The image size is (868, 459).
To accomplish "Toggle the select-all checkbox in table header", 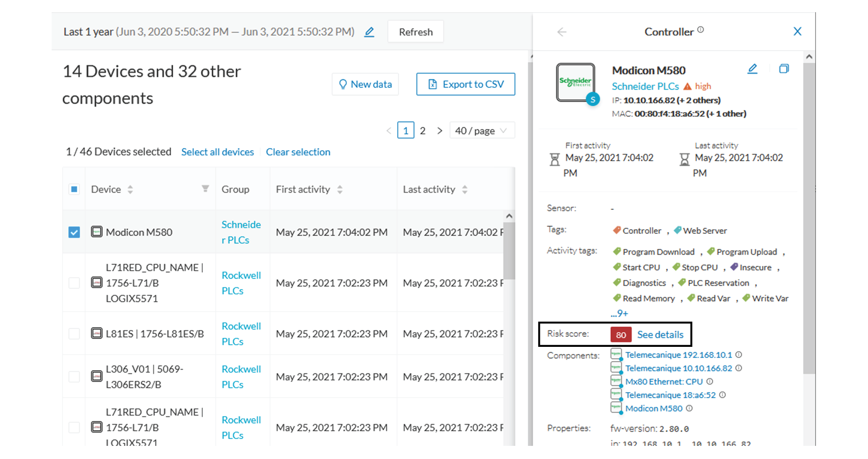I will [x=74, y=189].
